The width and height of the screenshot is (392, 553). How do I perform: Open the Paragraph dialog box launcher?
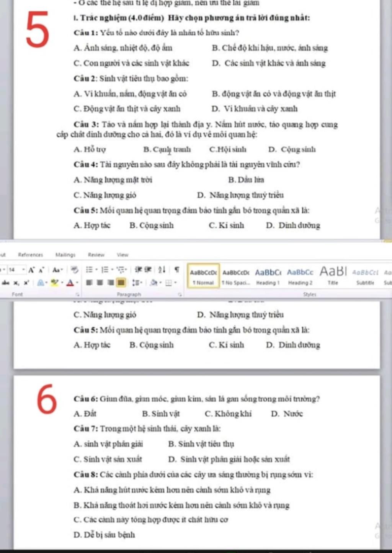pos(180,295)
